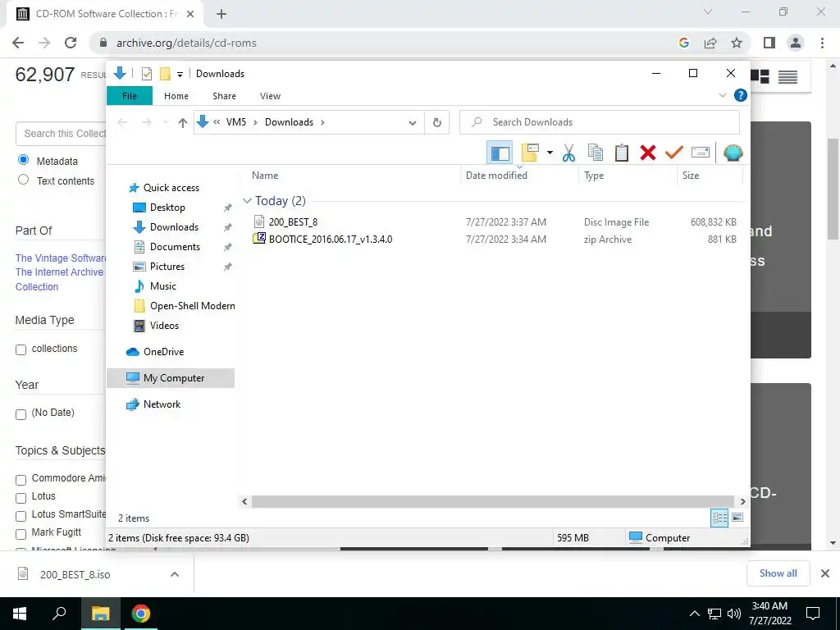Go up one folder level with up arrow
The image size is (840, 630).
coord(183,123)
